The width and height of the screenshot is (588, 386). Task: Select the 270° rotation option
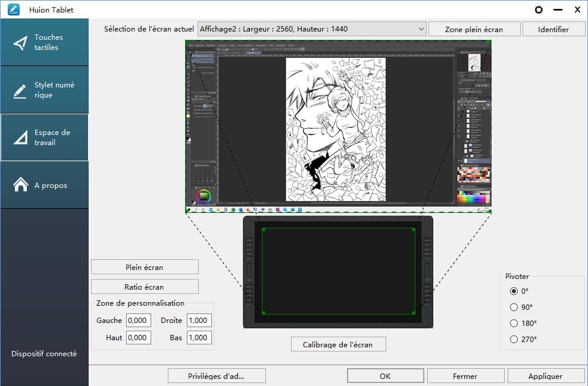pos(514,339)
